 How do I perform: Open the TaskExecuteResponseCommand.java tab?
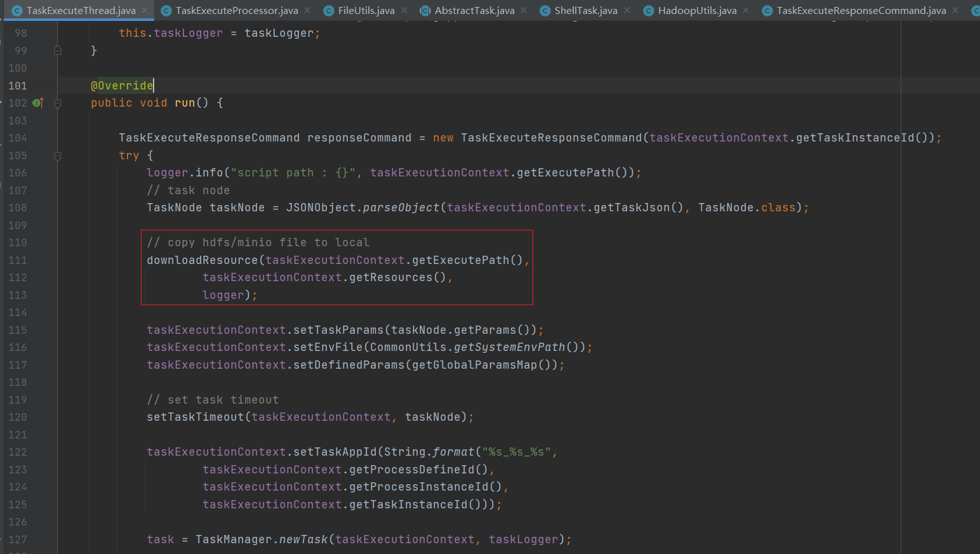click(861, 11)
